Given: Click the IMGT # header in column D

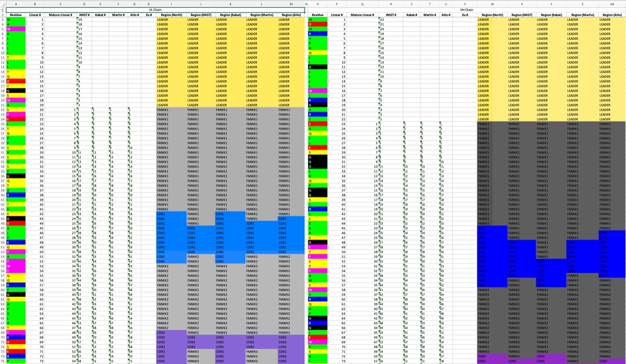Looking at the screenshot, I should [84, 15].
